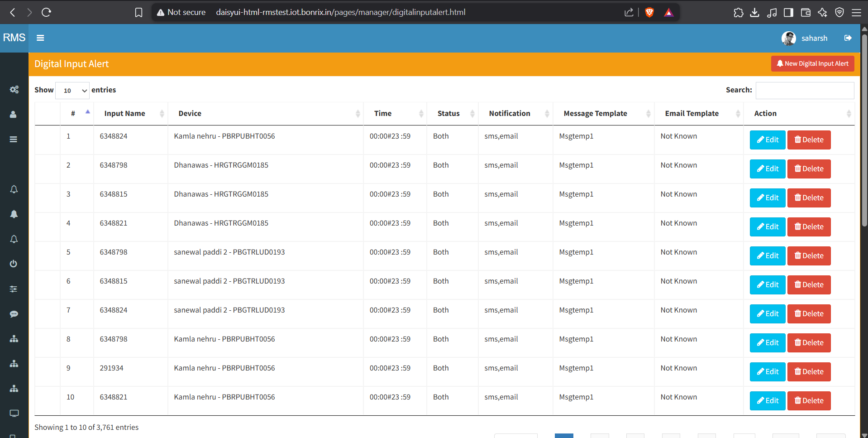This screenshot has width=868, height=438.
Task: Delete row 10 alert 6348821
Action: [x=809, y=401]
